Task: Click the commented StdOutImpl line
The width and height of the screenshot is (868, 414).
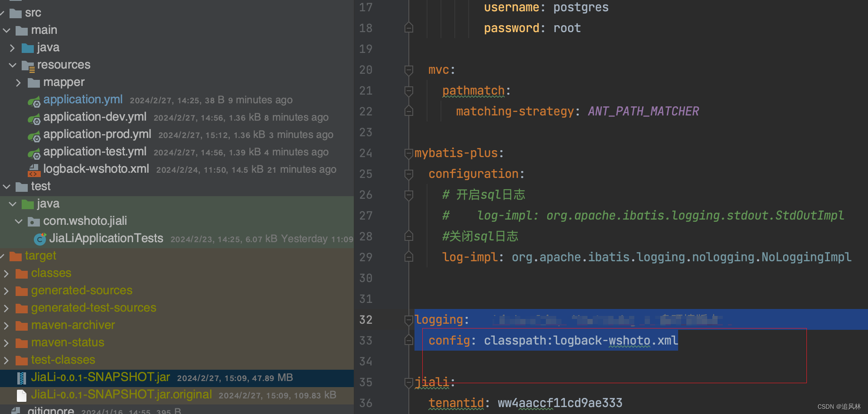Action: [x=643, y=216]
